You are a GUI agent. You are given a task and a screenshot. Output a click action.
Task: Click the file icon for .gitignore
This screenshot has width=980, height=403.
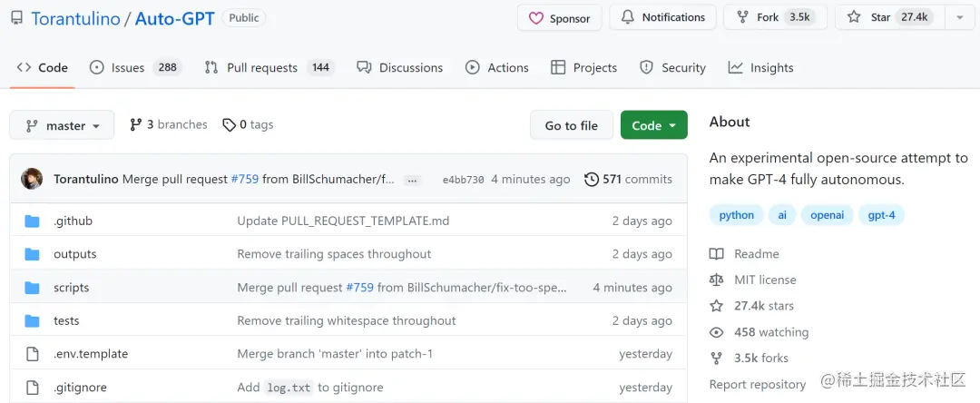(32, 388)
